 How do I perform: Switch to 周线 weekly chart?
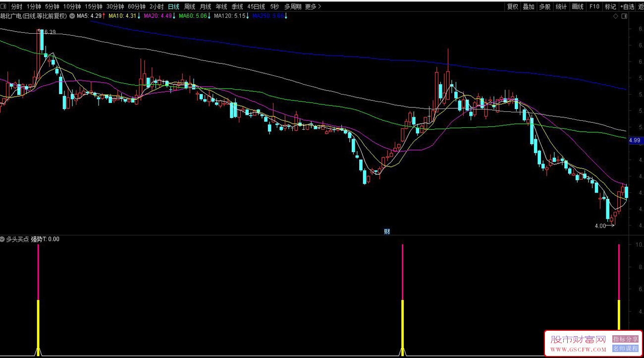[x=190, y=7]
